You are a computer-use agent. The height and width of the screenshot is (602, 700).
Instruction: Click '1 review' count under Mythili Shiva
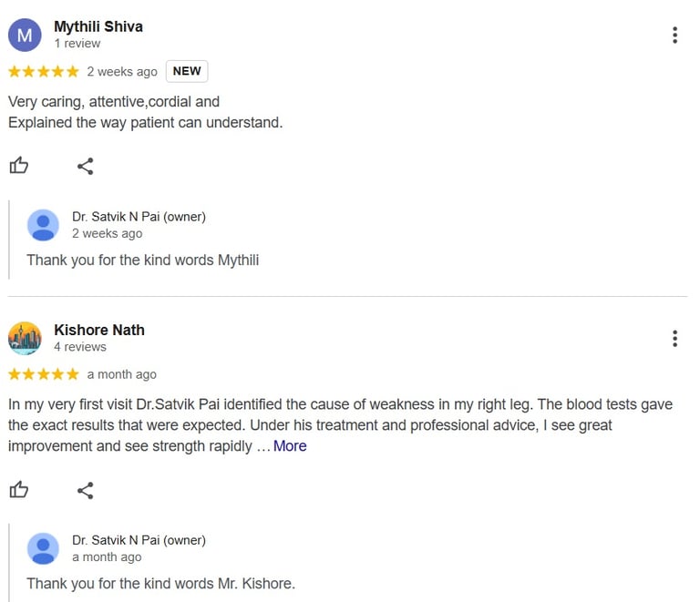tap(77, 43)
